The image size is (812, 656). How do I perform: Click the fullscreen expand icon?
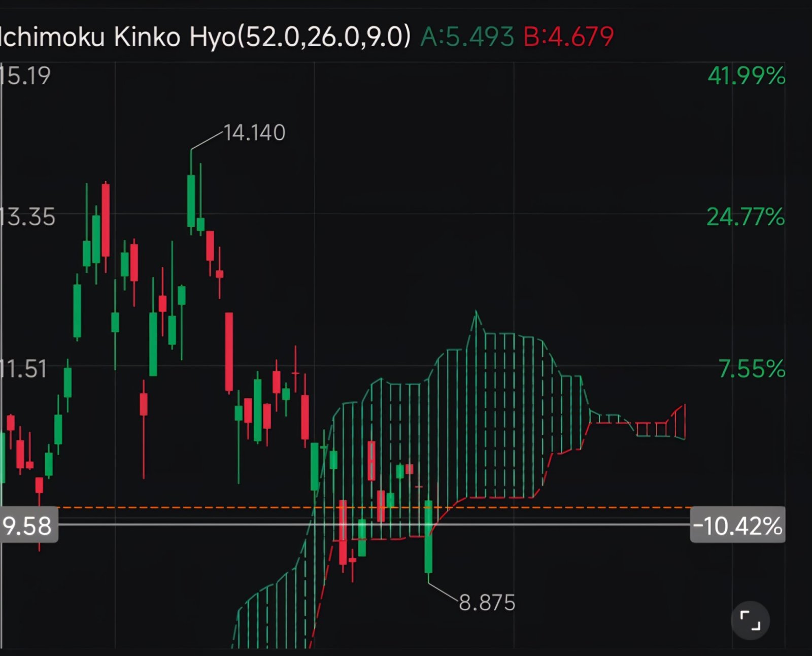coord(750,620)
